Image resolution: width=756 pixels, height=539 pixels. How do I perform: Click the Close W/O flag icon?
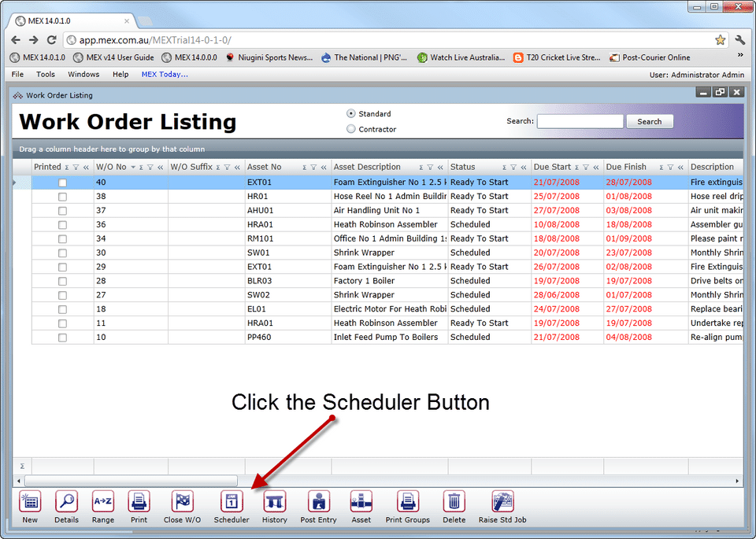pos(182,502)
